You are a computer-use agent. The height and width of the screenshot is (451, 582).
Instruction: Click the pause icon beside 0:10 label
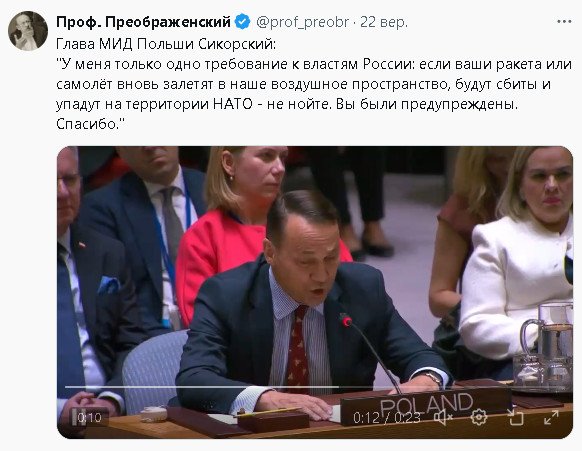(74, 418)
